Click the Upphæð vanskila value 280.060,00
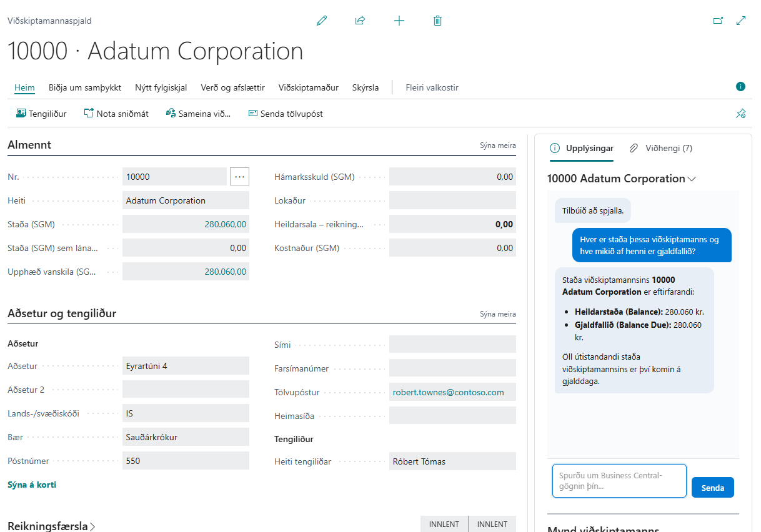The width and height of the screenshot is (761, 532). click(186, 272)
